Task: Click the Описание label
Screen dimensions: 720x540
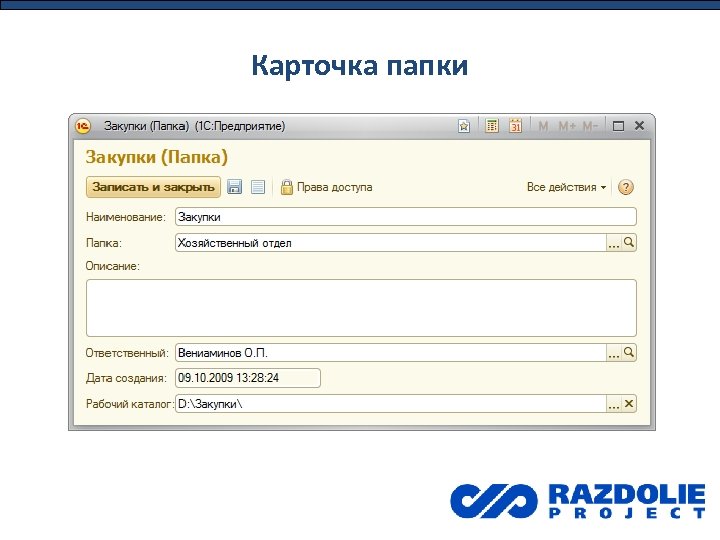Action: 112,266
